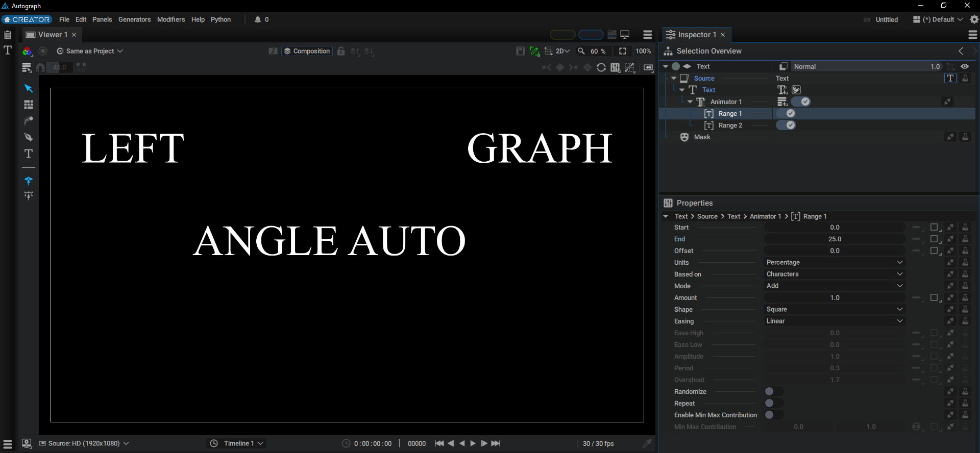The width and height of the screenshot is (980, 453).
Task: Switch to the Viewer 1 tab
Action: (53, 35)
